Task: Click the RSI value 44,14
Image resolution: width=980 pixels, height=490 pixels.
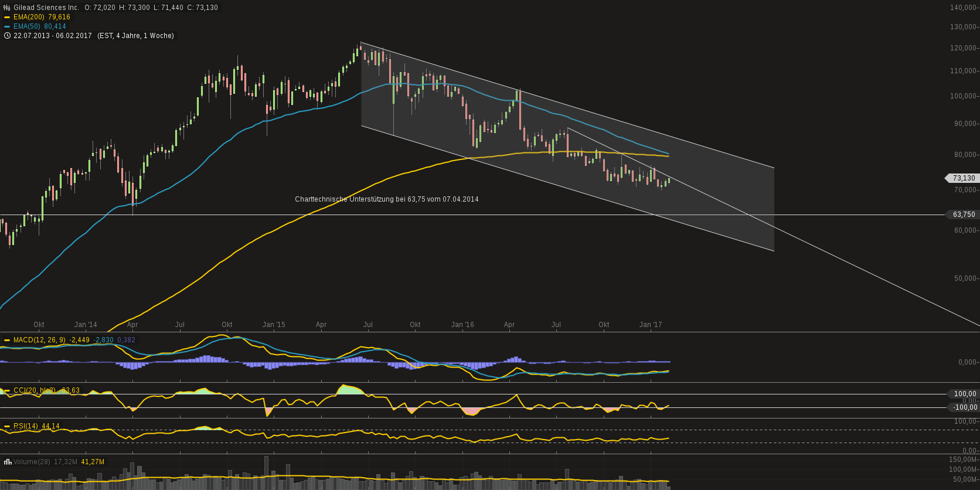Action: coord(51,426)
